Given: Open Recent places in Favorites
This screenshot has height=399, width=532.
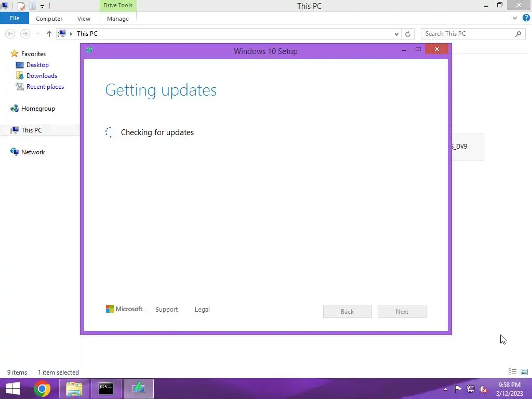Looking at the screenshot, I should pyautogui.click(x=45, y=87).
